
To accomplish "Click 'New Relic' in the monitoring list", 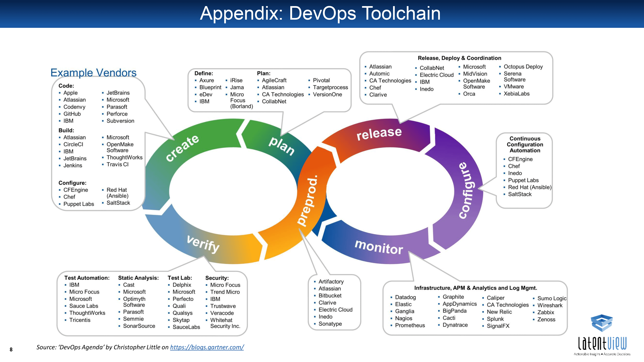I will [499, 312].
